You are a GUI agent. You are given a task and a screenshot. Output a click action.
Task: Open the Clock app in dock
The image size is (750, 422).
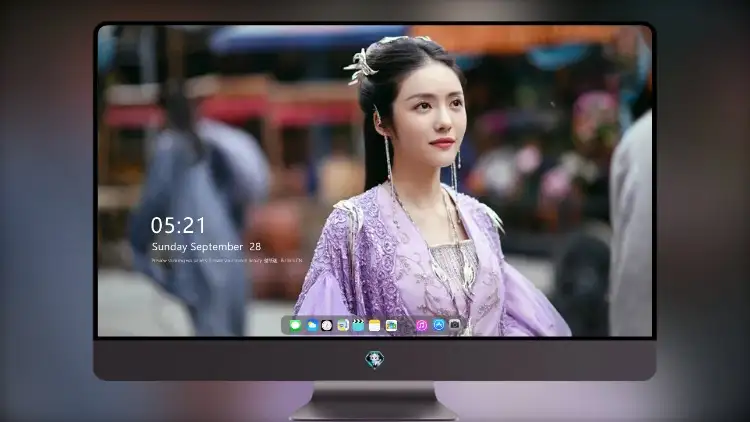coord(327,325)
